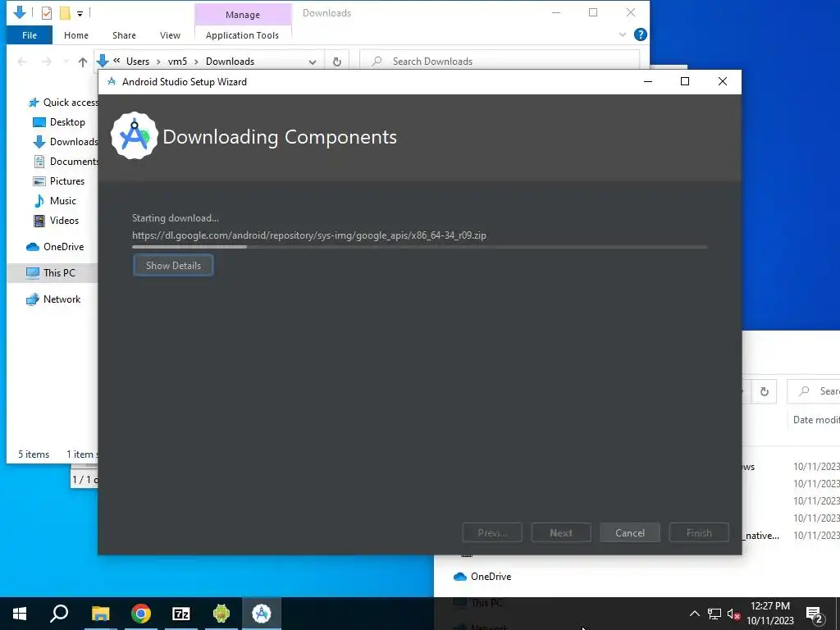Refresh the Downloads folder view
840x630 pixels.
click(x=337, y=62)
